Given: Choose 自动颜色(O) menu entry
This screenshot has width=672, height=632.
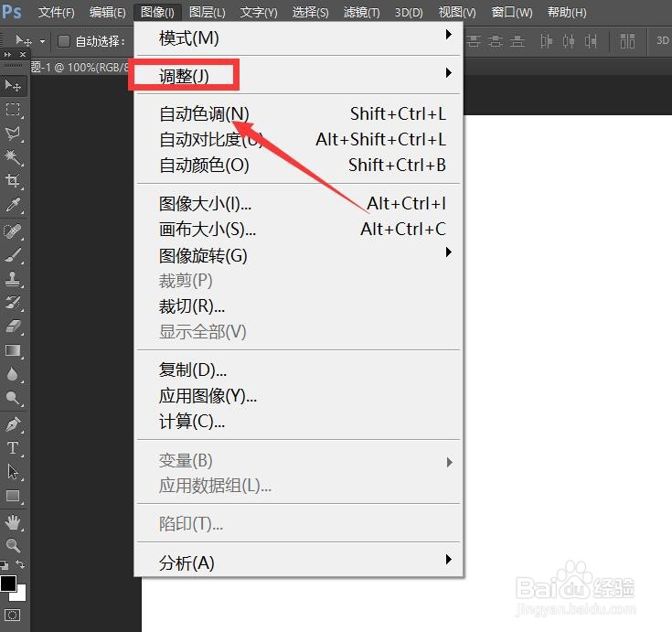Looking at the screenshot, I should coord(298,165).
